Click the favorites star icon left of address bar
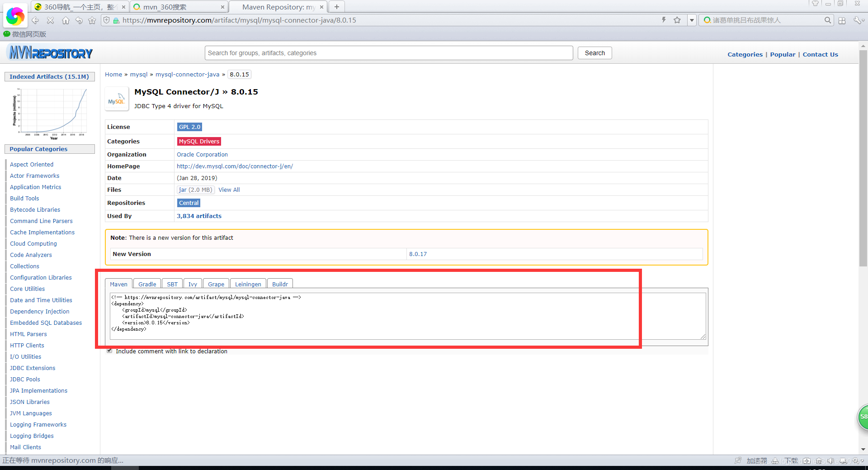 click(x=92, y=20)
